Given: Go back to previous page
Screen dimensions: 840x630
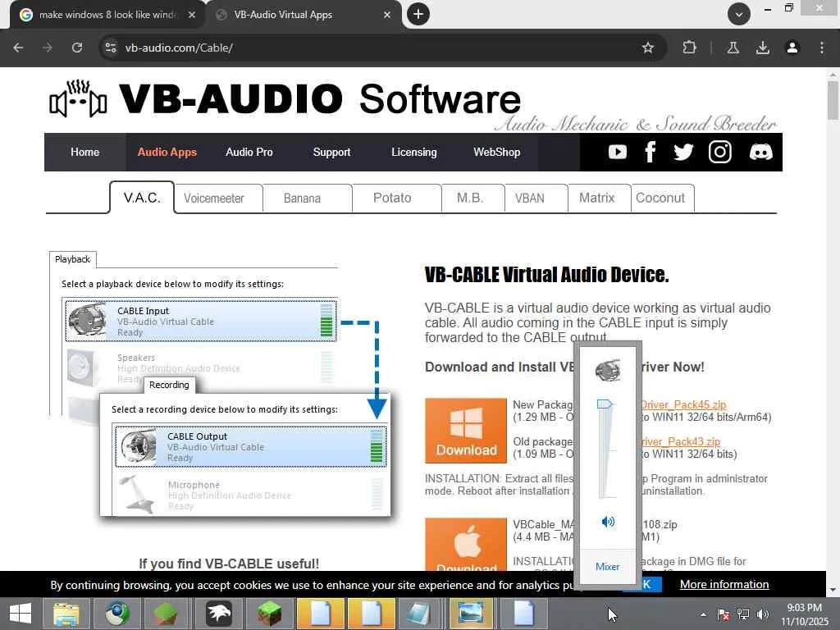Looking at the screenshot, I should (18, 48).
